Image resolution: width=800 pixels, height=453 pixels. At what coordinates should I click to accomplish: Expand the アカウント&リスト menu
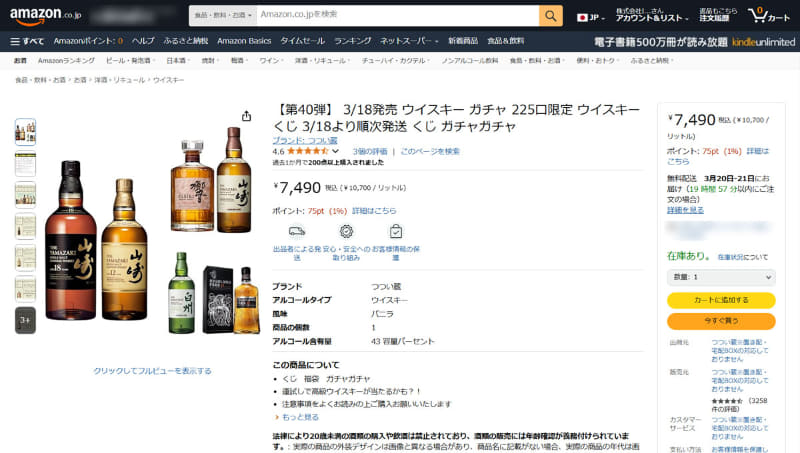[x=652, y=15]
